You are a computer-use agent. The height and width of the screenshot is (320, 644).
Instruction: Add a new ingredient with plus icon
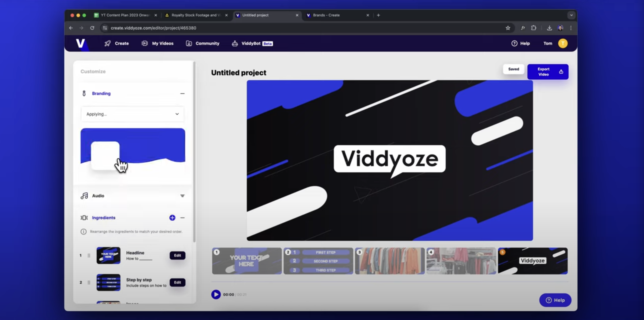tap(172, 218)
